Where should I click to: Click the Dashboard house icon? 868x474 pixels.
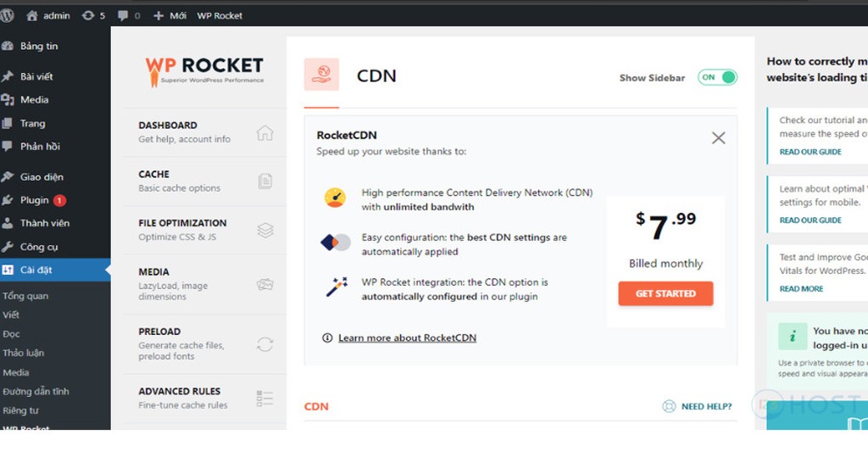point(264,133)
